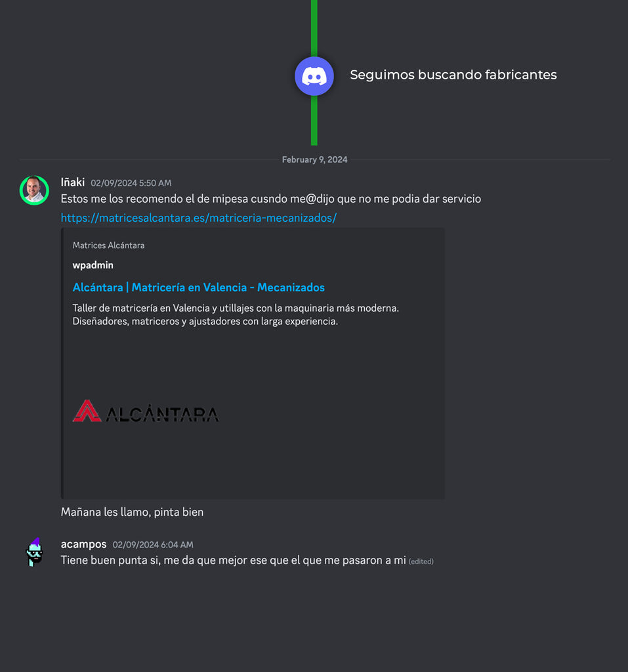Open Iñaki's profile avatar

click(34, 190)
